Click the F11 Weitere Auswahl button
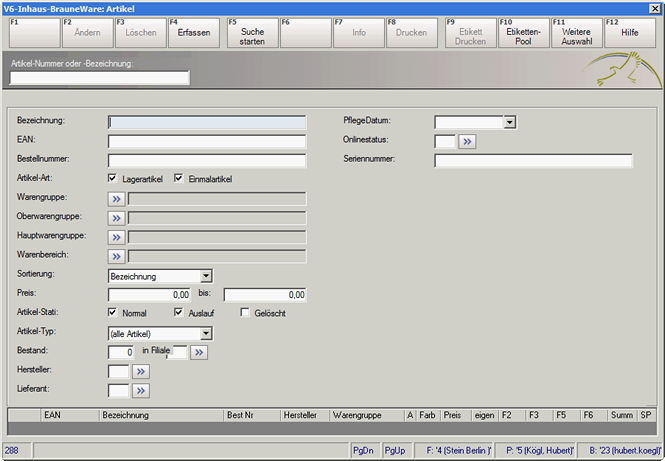Screen dimensions: 665x461 click(575, 31)
